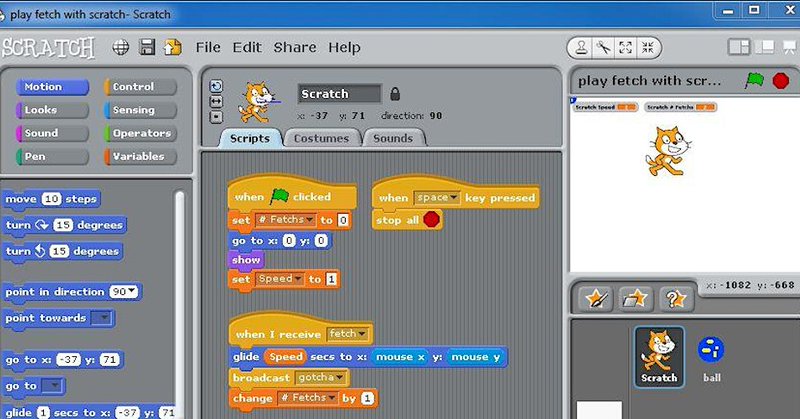Enter presentation mode
800x419 pixels.
789,47
